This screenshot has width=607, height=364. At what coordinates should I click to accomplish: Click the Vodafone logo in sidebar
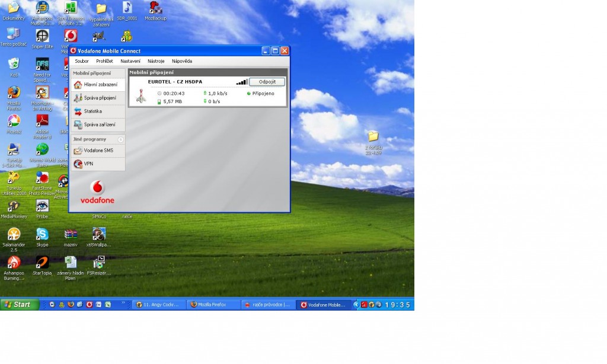coord(97,192)
